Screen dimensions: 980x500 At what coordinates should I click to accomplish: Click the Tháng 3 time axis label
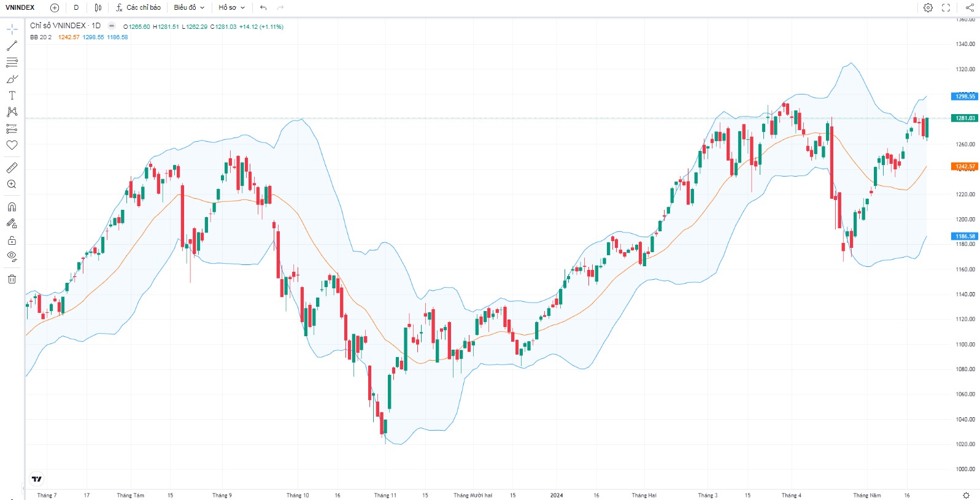pyautogui.click(x=708, y=495)
